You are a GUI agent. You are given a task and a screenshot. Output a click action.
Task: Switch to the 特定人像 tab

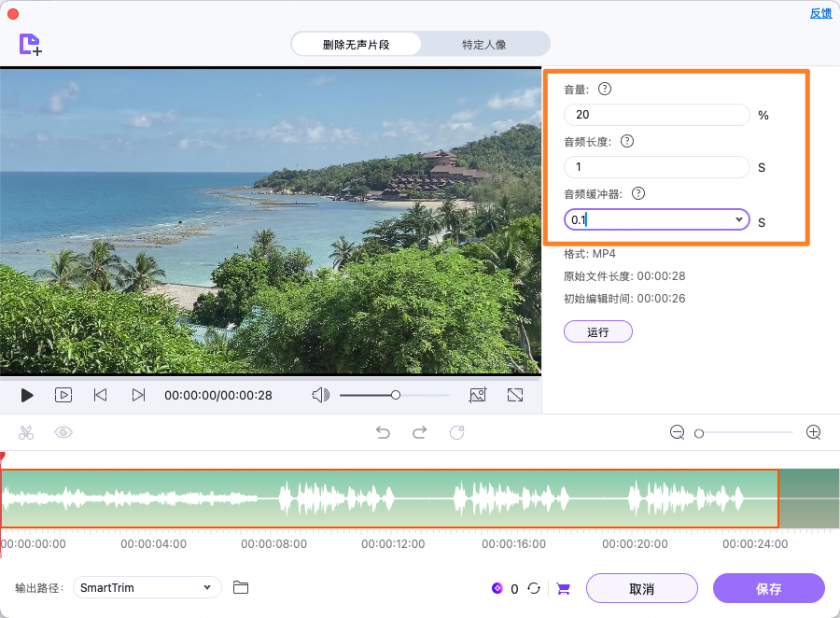485,44
